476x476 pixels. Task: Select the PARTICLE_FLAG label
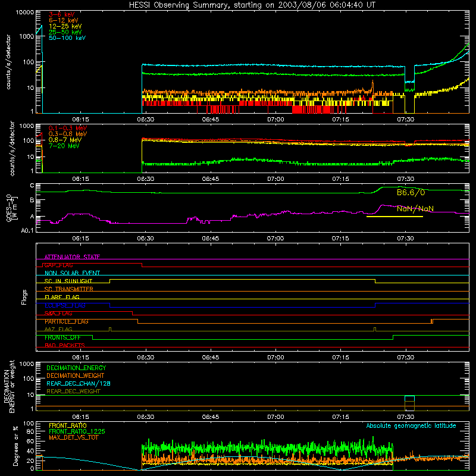[67, 321]
